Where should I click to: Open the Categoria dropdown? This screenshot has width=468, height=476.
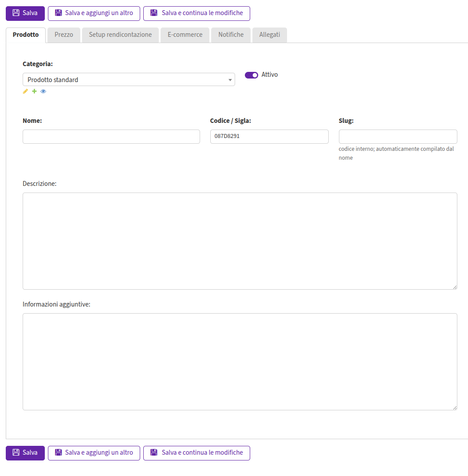(129, 79)
